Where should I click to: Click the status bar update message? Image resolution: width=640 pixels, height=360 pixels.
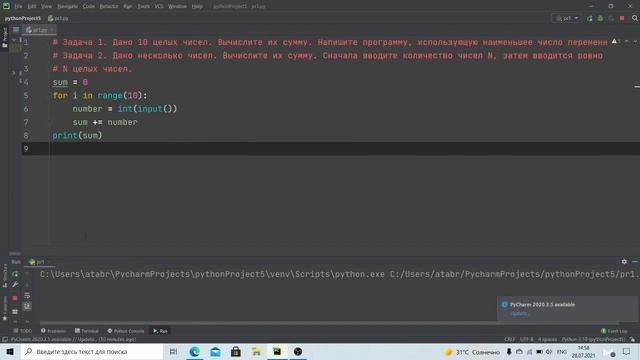coord(73,340)
